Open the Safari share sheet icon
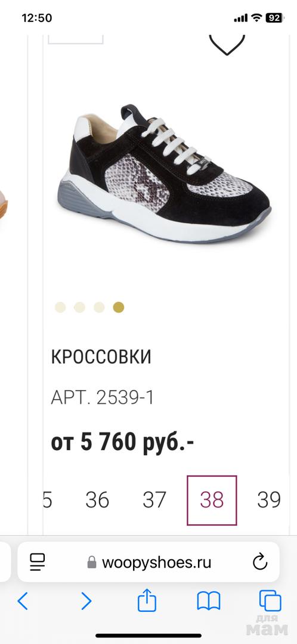 coord(147,600)
